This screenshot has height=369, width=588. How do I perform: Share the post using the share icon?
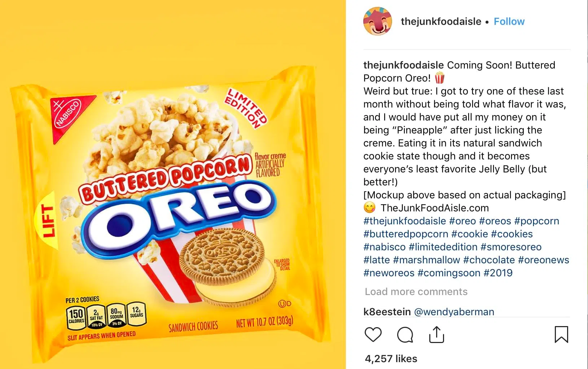pyautogui.click(x=436, y=334)
